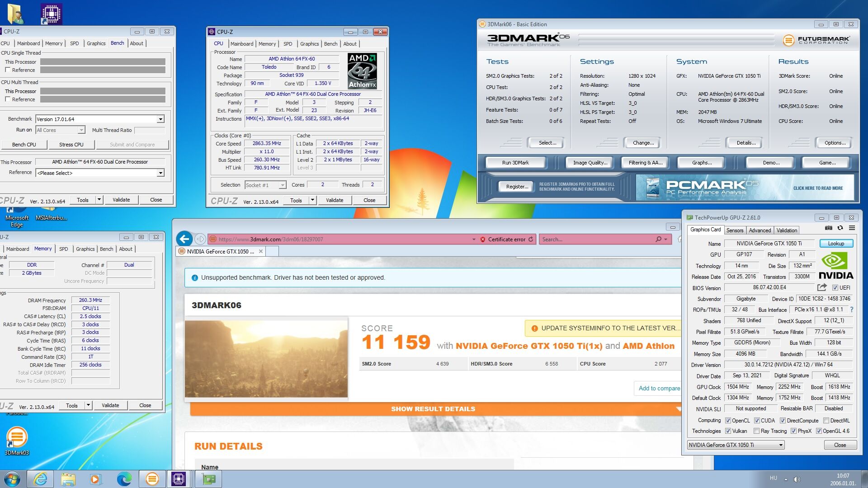The width and height of the screenshot is (868, 488).
Task: Open Internet Explorer from taskbar
Action: pos(40,479)
